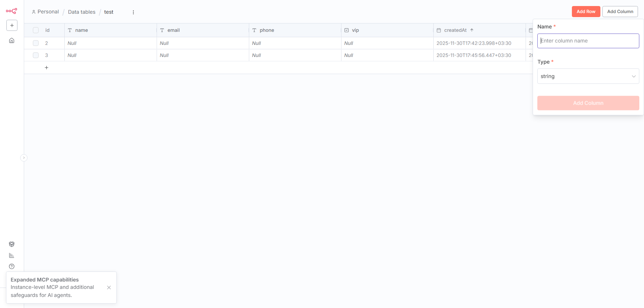Go to Data tables breadcrumb link

click(82, 12)
